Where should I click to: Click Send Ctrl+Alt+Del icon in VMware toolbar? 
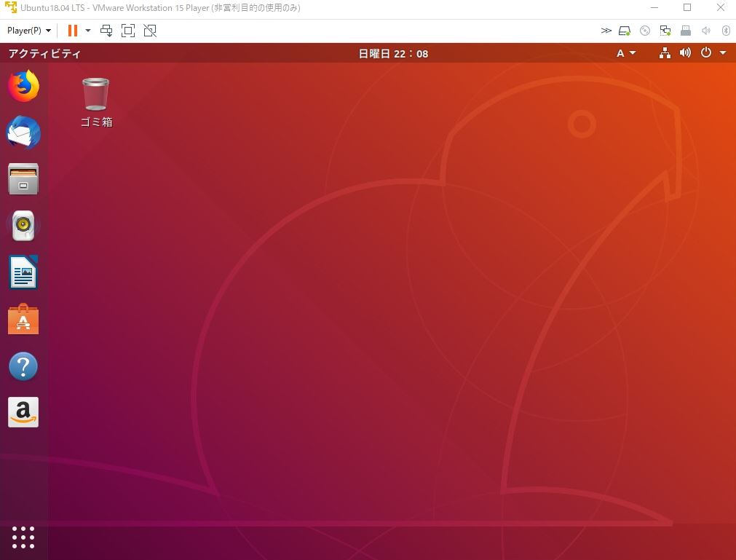(106, 31)
